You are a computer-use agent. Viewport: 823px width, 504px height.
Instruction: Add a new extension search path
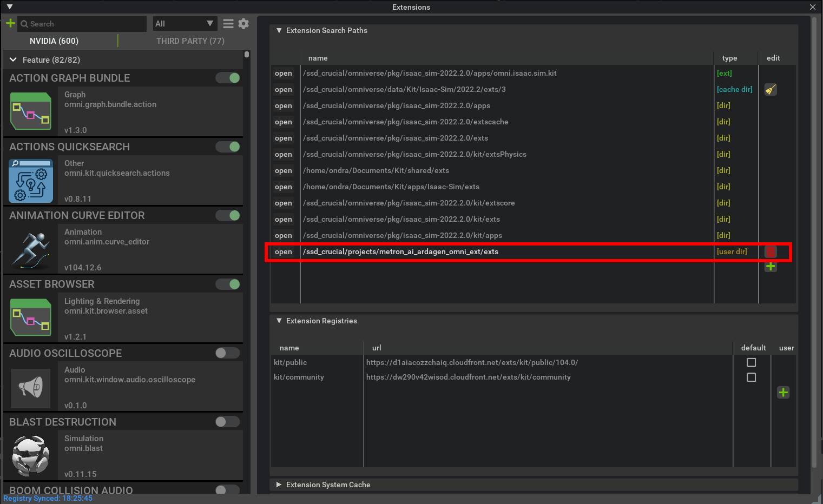[771, 267]
